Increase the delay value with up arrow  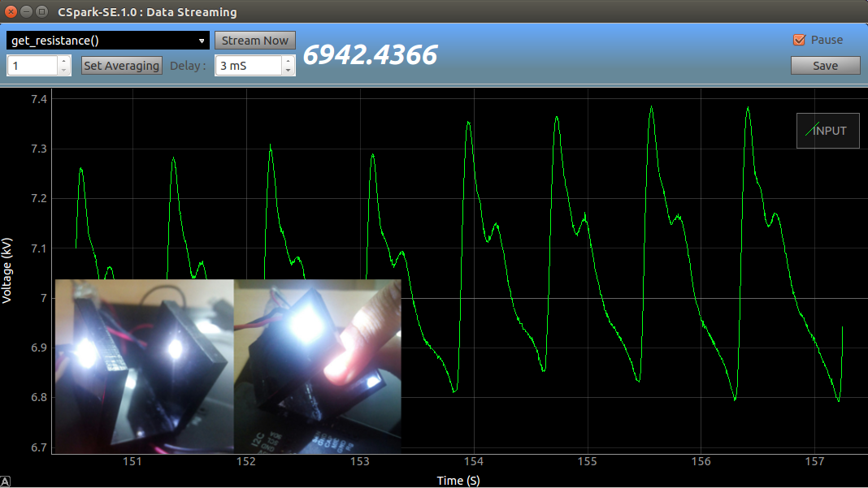[x=289, y=61]
